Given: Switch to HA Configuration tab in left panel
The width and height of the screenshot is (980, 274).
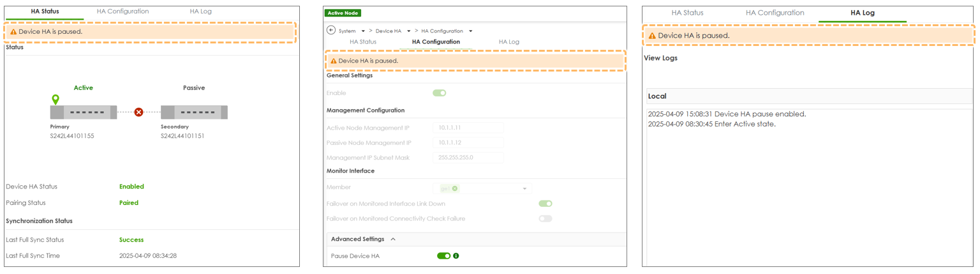Looking at the screenshot, I should click(x=122, y=11).
